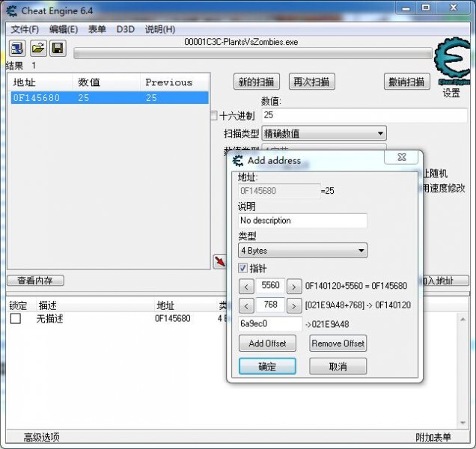Image resolution: width=476 pixels, height=449 pixels.
Task: Increase the 768 offset with right arrow
Action: (x=294, y=306)
